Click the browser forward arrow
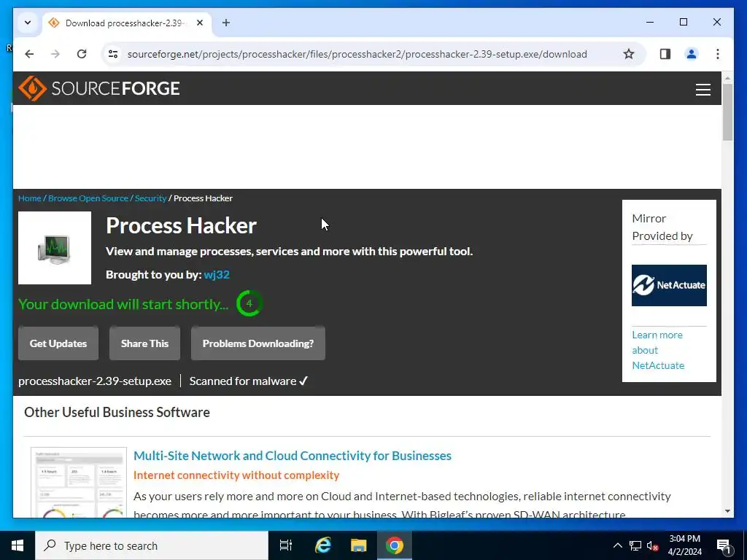 click(x=55, y=54)
